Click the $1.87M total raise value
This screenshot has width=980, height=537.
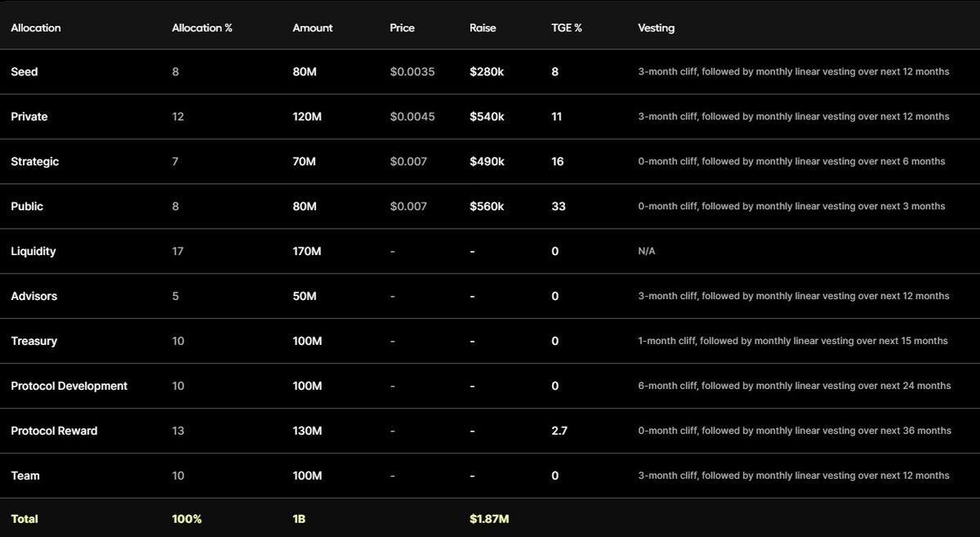[x=489, y=519]
